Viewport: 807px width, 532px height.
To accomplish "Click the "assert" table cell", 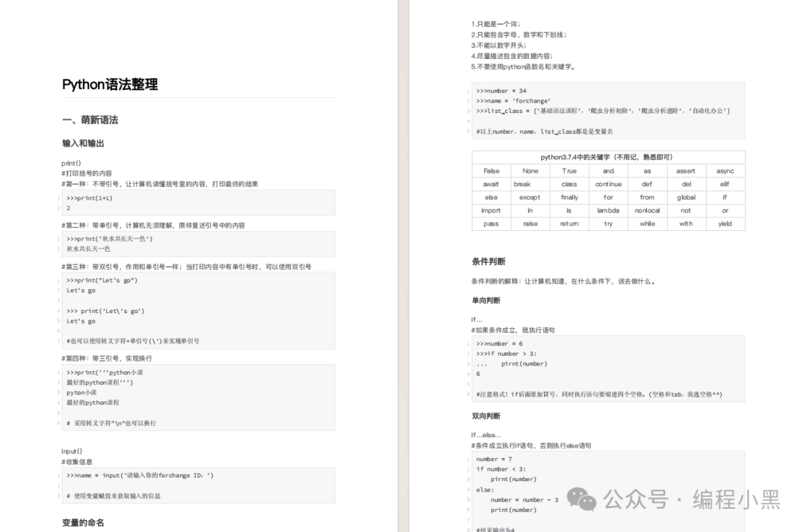I will tap(685, 171).
